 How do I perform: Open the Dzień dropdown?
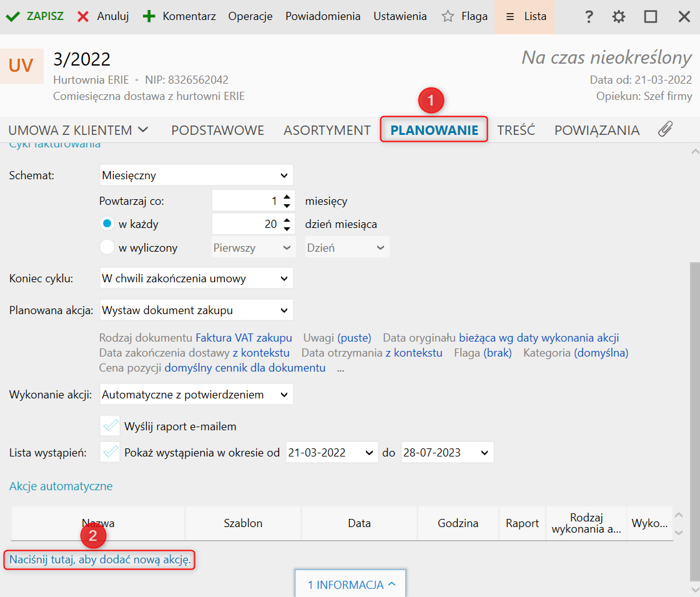pos(347,247)
